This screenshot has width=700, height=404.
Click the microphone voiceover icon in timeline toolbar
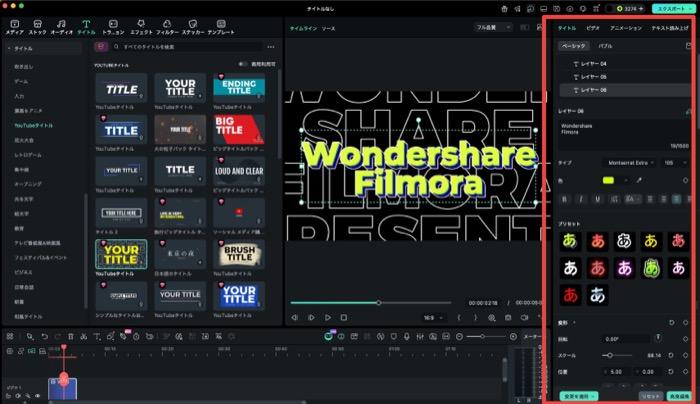pyautogui.click(x=406, y=337)
